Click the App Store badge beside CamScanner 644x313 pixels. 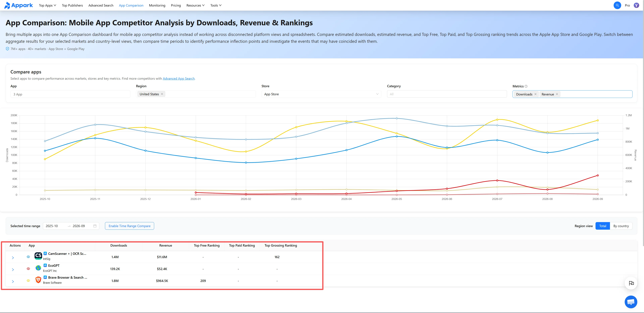[x=45, y=253]
